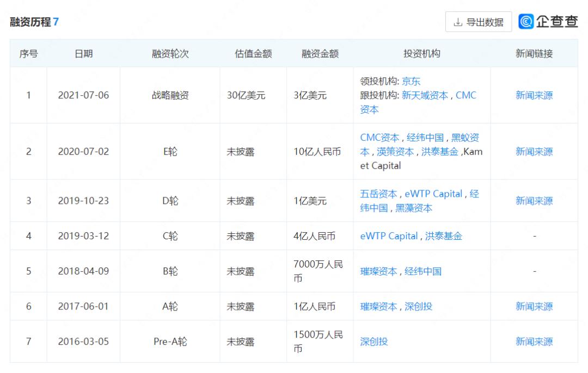Screen dimensions: 588x373
Task: Open 五岳资本 investor link
Action: pyautogui.click(x=379, y=194)
